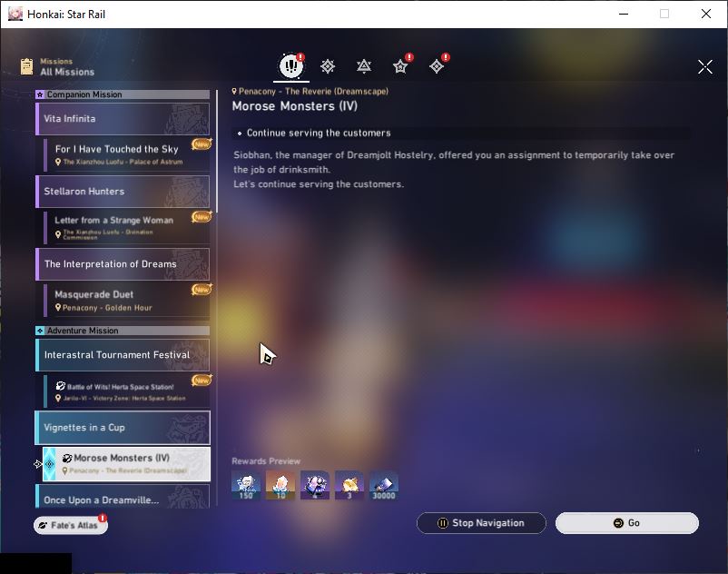Collapse the Stellaron Hunters mission group
The image size is (728, 574).
click(x=123, y=192)
